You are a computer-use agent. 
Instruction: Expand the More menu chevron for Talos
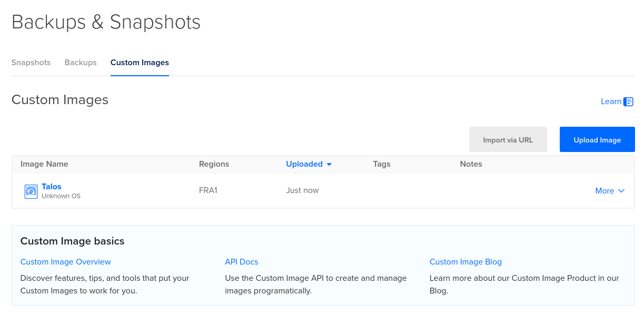click(x=621, y=191)
